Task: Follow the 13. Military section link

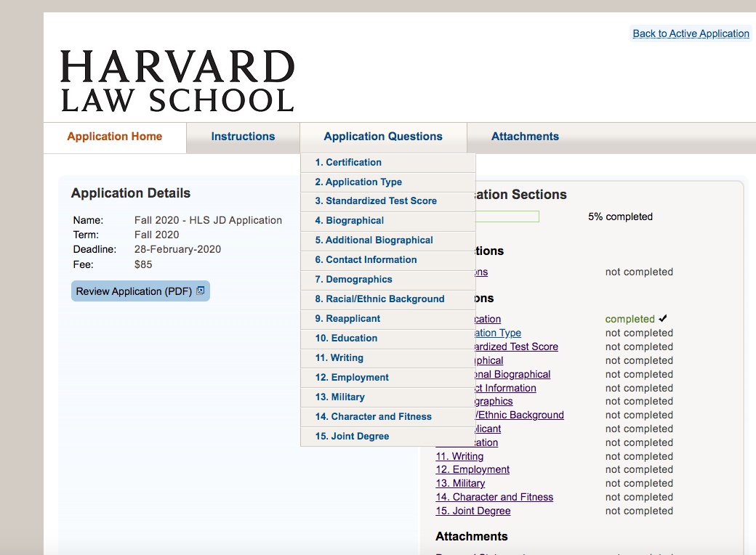Action: pyautogui.click(x=460, y=483)
